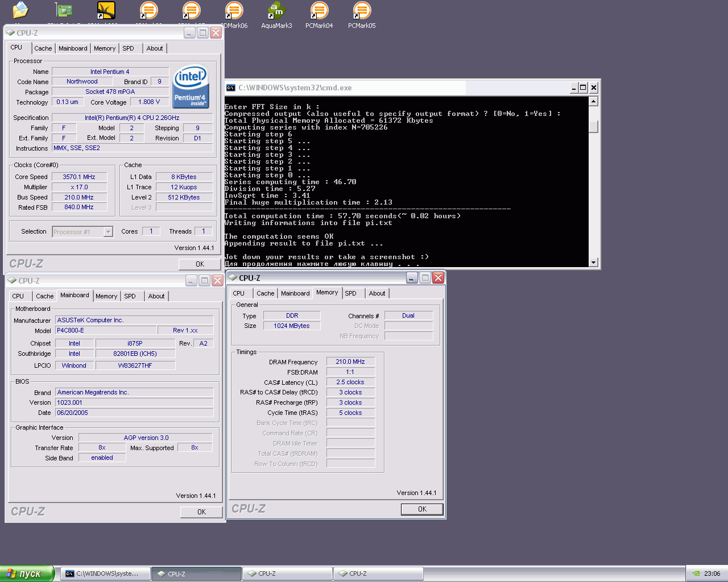Click the CPU-Z title icon in the Memory window
The height and width of the screenshot is (582, 728).
tap(233, 278)
